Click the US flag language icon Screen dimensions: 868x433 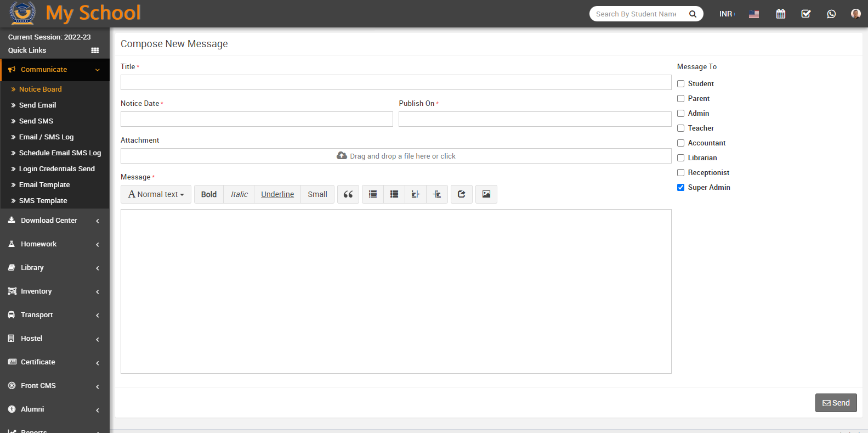click(754, 14)
